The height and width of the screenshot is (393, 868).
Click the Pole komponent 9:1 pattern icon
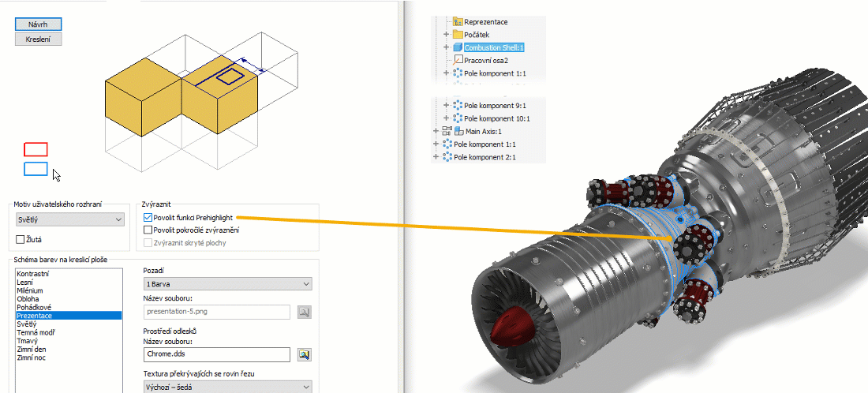[457, 105]
